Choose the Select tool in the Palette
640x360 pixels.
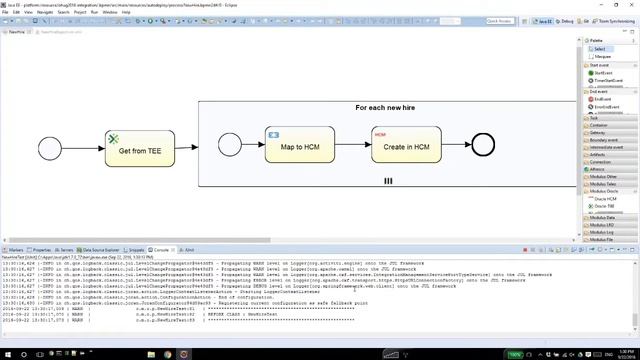pyautogui.click(x=600, y=49)
